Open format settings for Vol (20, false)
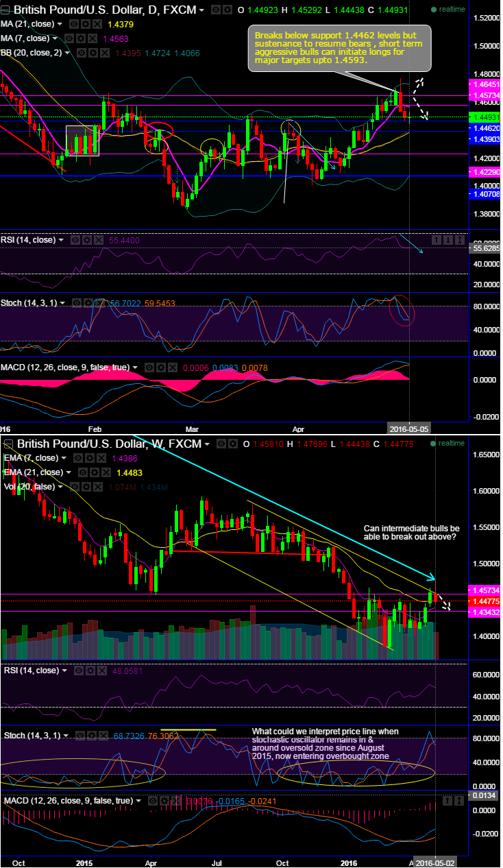 click(86, 486)
